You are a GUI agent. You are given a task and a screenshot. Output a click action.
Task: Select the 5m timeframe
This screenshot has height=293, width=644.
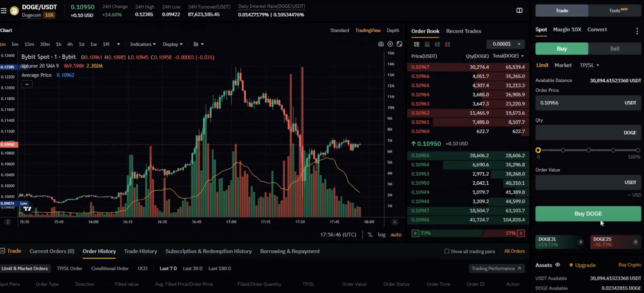15,44
